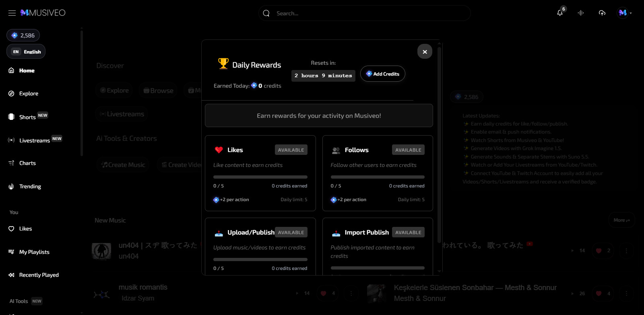
Task: Click the Recently Played rewind icon
Action: tap(11, 275)
